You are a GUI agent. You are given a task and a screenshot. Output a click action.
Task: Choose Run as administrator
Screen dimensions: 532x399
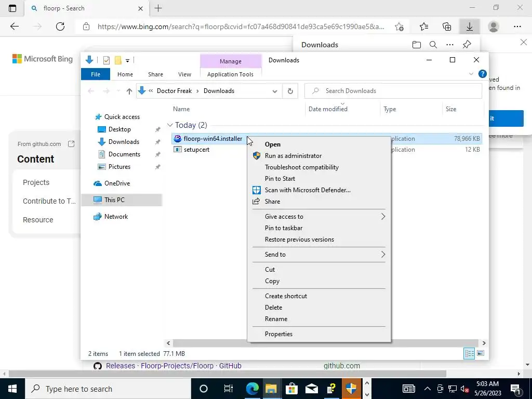[318, 156]
